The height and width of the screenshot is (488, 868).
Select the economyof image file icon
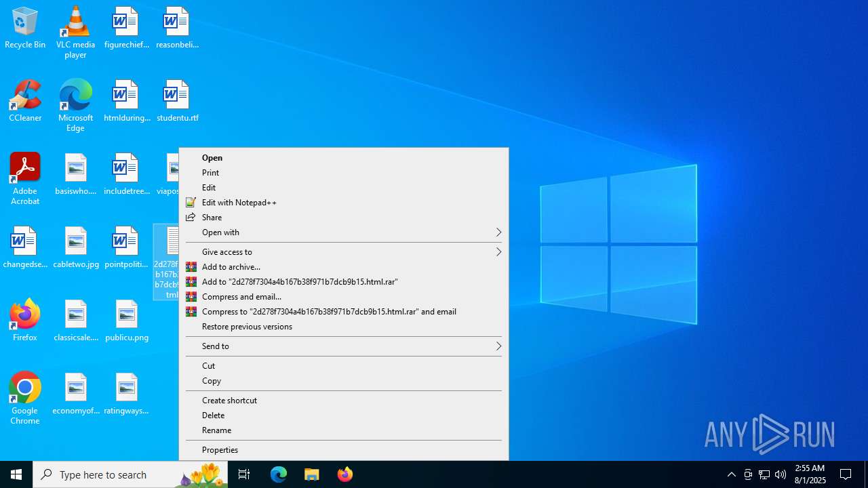click(x=75, y=394)
